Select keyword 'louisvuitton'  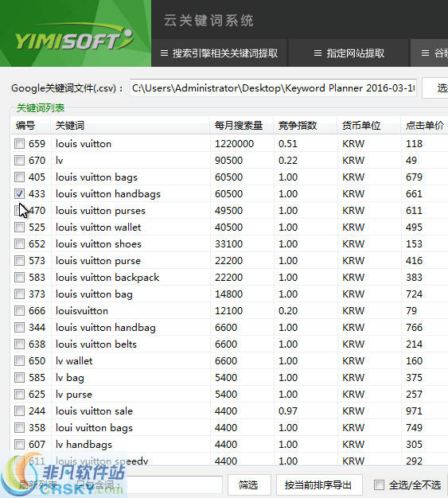pyautogui.click(x=82, y=310)
